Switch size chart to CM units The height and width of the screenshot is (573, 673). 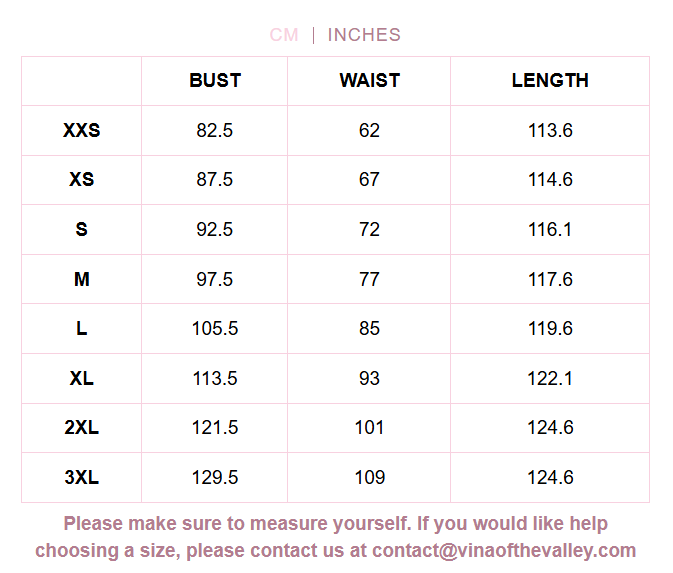[284, 35]
